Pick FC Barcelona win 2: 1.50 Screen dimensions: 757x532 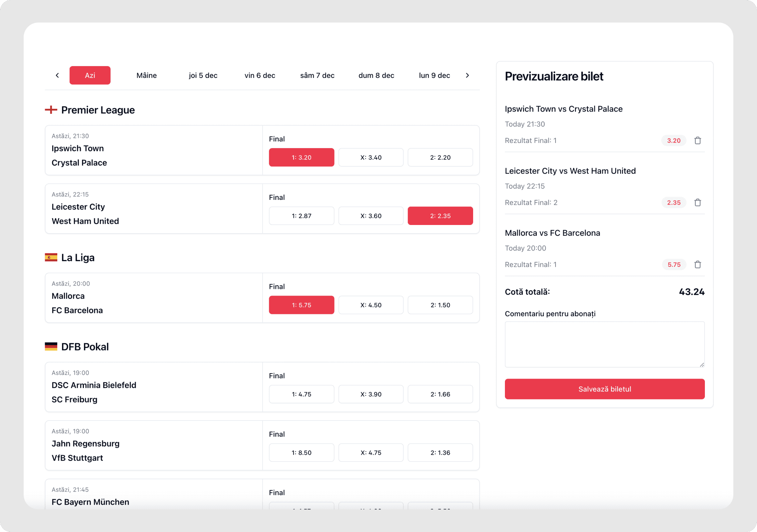pyautogui.click(x=440, y=305)
